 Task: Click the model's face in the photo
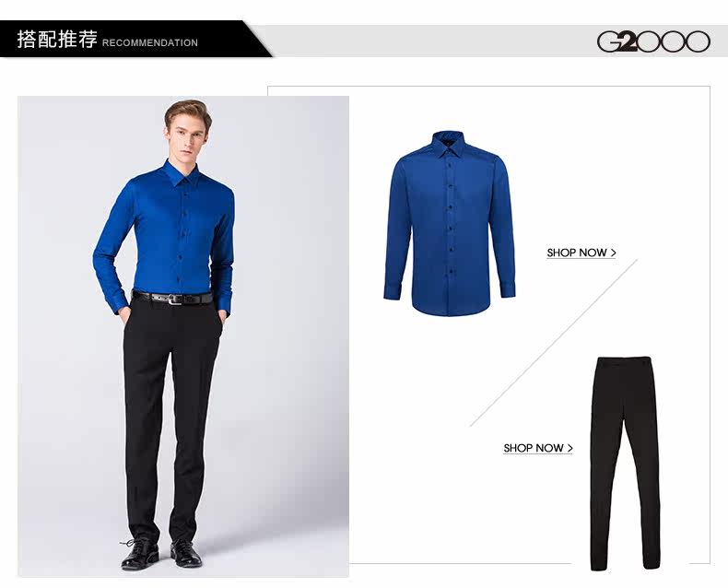pos(187,138)
